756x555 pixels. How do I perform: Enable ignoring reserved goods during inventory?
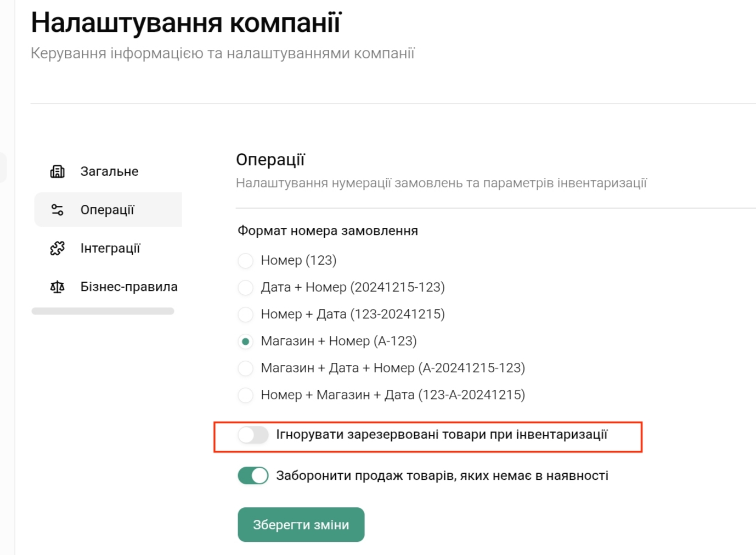(x=253, y=435)
